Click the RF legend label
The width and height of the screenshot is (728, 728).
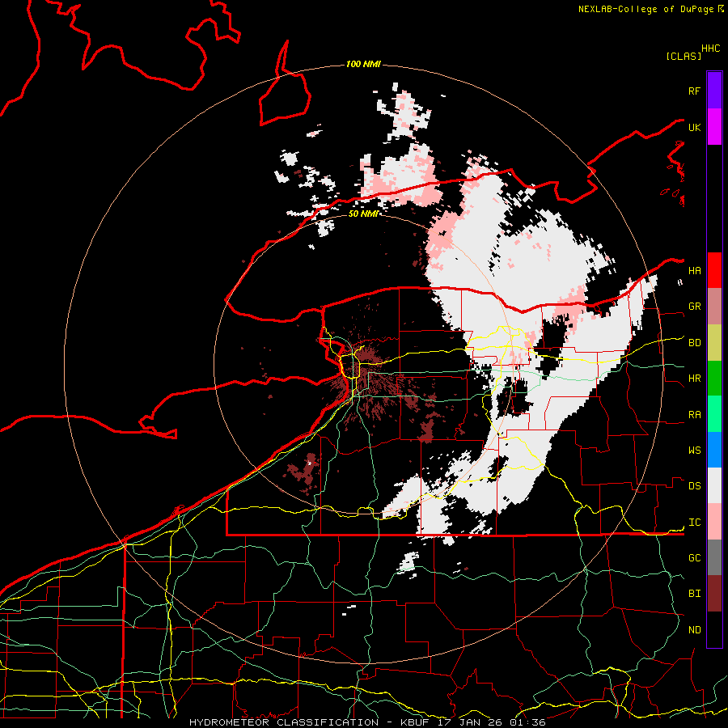pos(694,91)
